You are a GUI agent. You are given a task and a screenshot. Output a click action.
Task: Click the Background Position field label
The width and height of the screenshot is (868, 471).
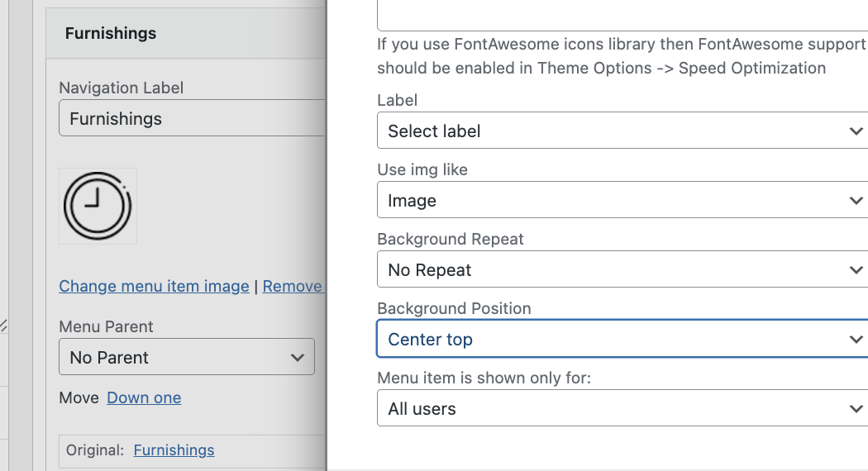click(454, 308)
